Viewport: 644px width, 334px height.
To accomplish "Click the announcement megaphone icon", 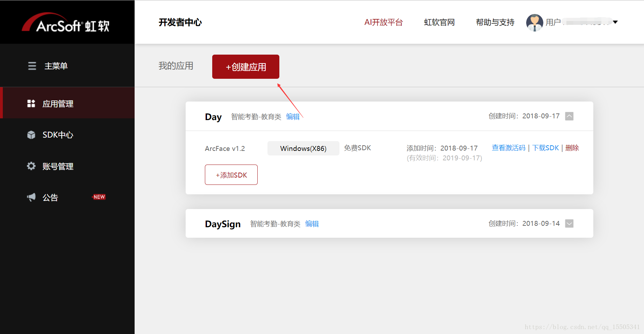I will (x=31, y=197).
